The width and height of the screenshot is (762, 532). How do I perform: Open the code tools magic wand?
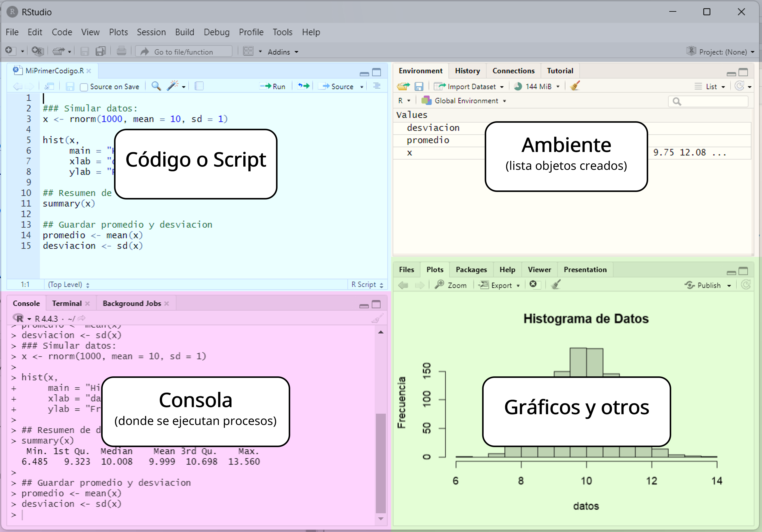point(173,86)
